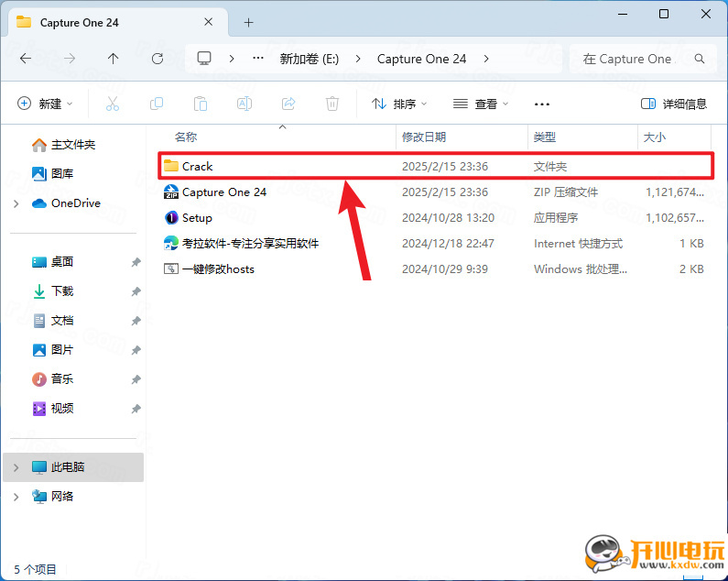Sort by the 大小 column header
The height and width of the screenshot is (581, 728).
(654, 137)
